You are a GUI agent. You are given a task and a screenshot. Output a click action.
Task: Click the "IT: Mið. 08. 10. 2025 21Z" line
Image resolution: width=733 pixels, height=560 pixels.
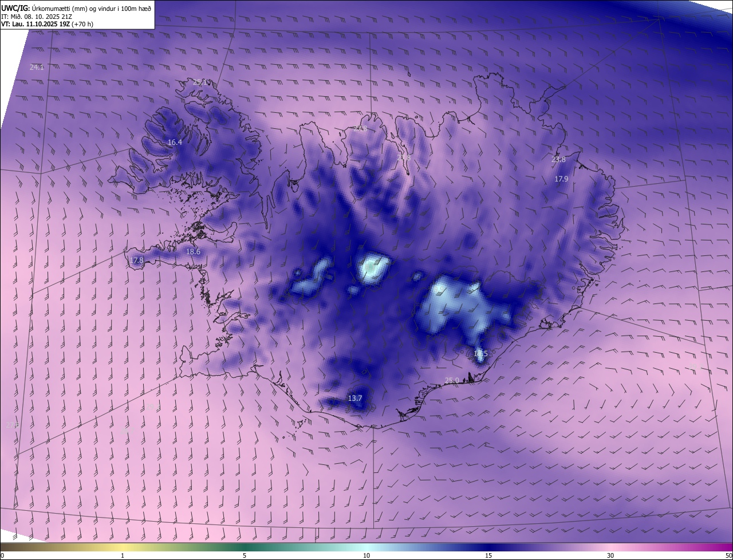[37, 16]
